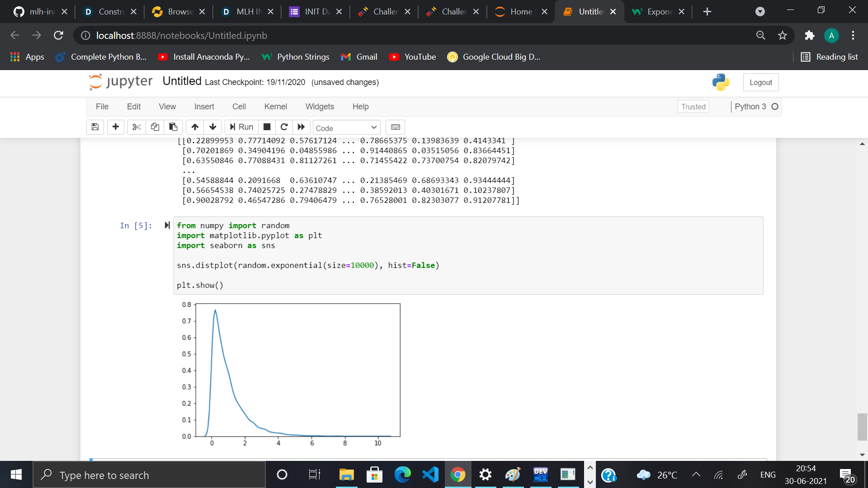Restart kernel and run all fast-forward icon
868x488 pixels.
[301, 127]
